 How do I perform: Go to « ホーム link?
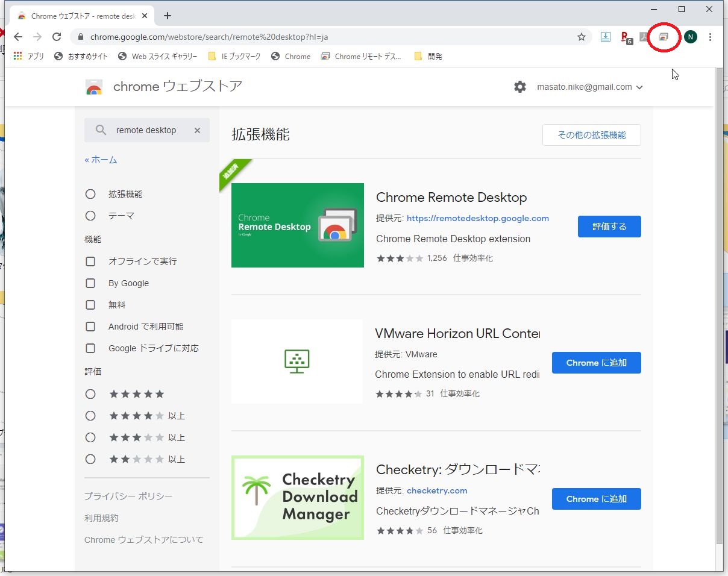pyautogui.click(x=101, y=160)
